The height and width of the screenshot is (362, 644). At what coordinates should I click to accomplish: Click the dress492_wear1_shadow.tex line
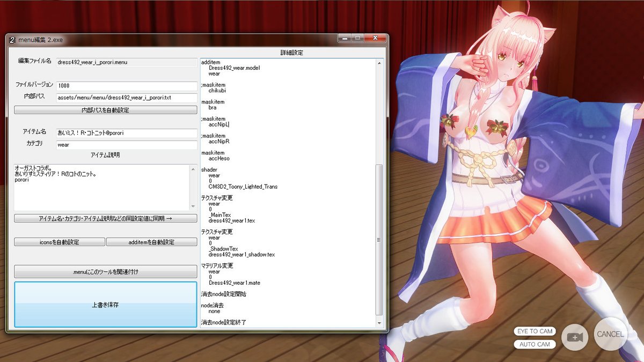[241, 254]
